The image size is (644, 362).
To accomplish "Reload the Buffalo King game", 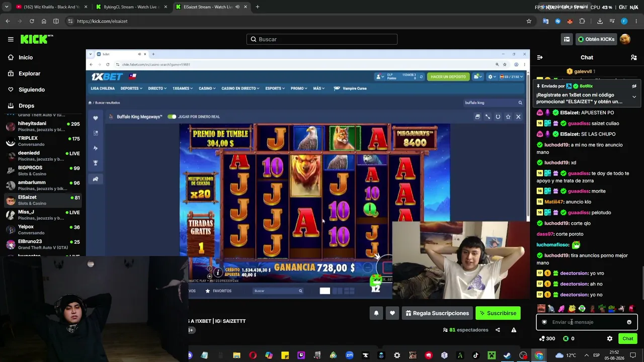I will 498,117.
